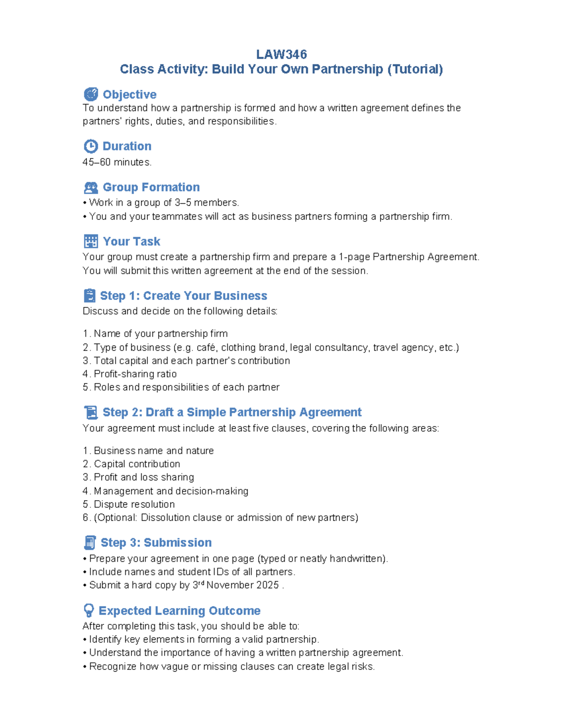Click the LAW346 course title
The width and height of the screenshot is (563, 728).
coord(281,54)
